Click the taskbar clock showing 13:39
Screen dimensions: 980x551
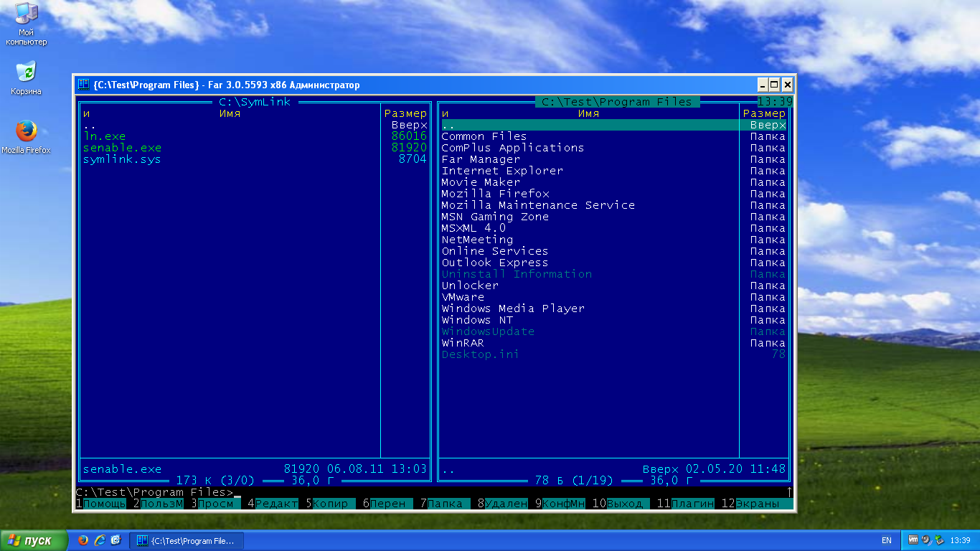pos(960,540)
